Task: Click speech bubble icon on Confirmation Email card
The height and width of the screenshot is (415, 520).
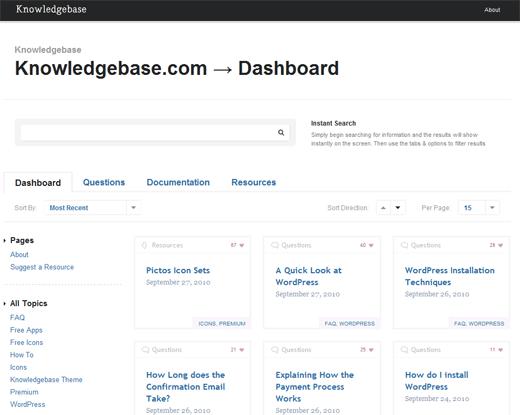Action: (x=145, y=350)
